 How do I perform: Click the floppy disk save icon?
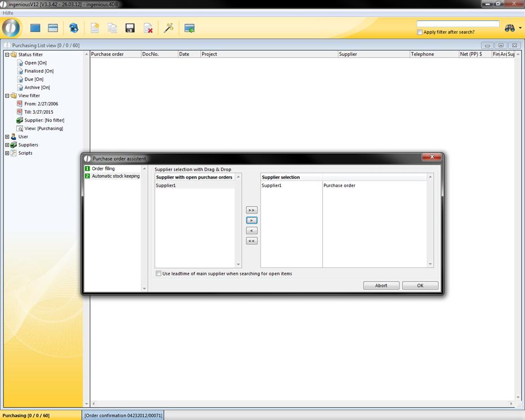point(130,28)
